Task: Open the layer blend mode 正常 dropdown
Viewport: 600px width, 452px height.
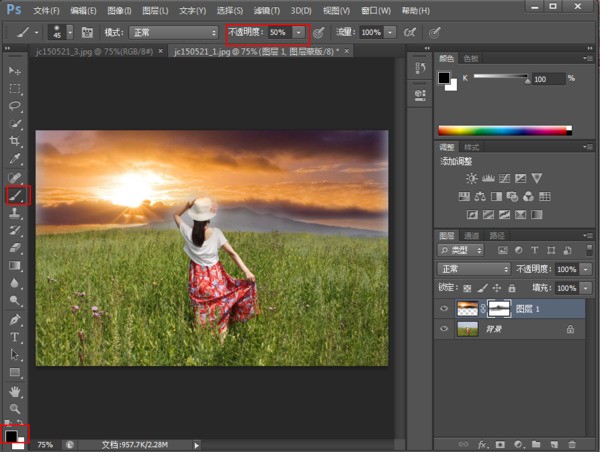Action: click(475, 269)
